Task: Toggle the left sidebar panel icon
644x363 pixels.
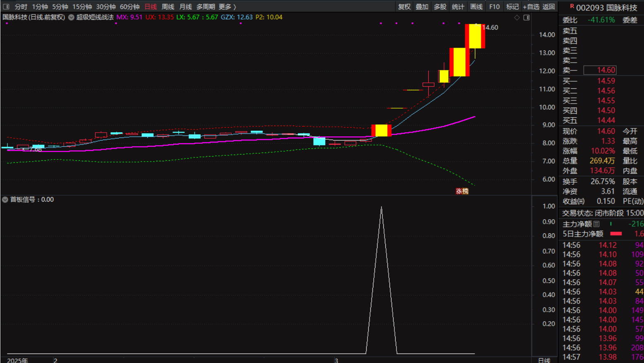Action: tap(6, 7)
